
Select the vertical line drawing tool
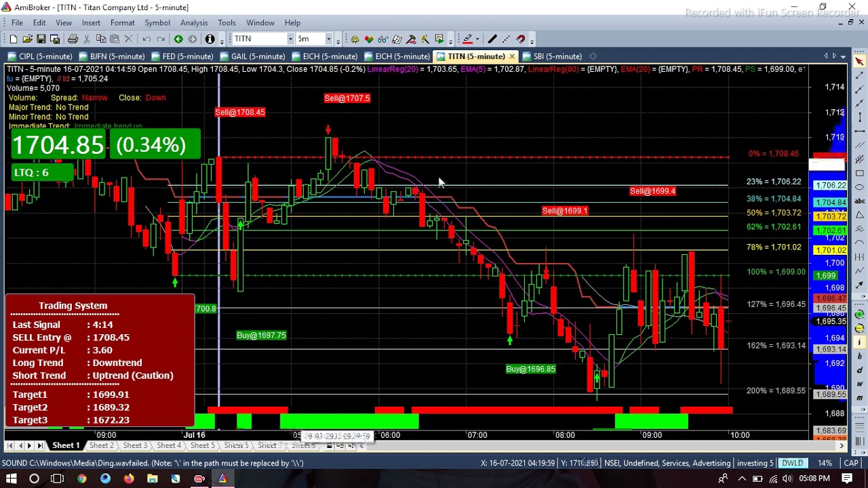(x=859, y=117)
